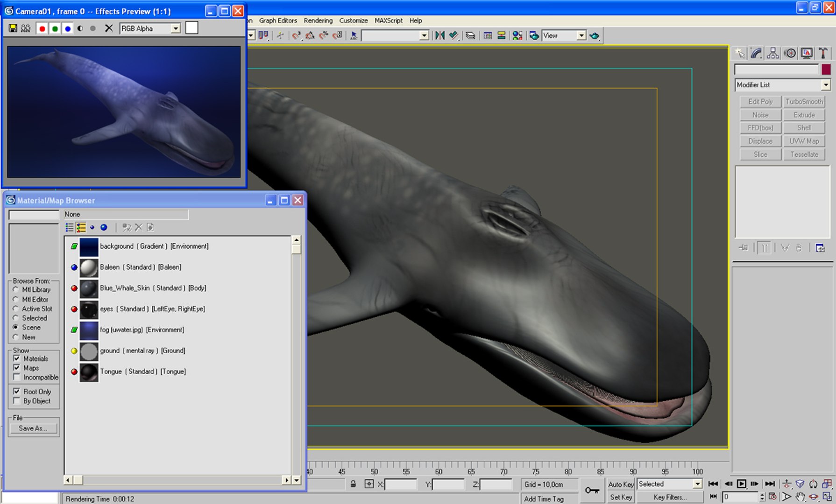
Task: Open the Material Editor icon
Action: click(x=517, y=35)
